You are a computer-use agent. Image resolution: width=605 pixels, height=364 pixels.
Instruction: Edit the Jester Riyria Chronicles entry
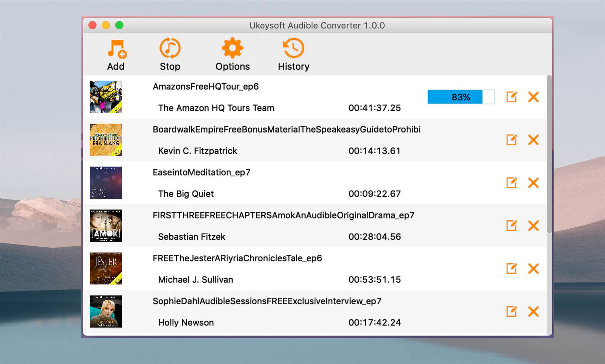(x=512, y=269)
